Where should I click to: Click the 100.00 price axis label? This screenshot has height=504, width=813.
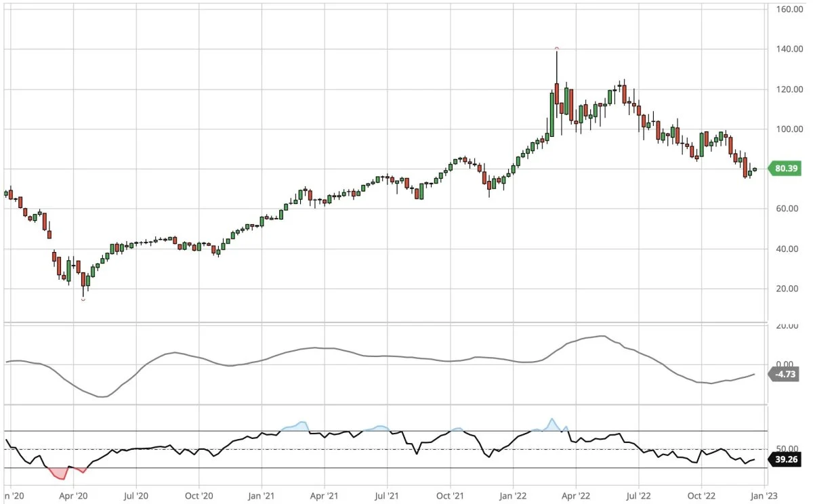789,129
